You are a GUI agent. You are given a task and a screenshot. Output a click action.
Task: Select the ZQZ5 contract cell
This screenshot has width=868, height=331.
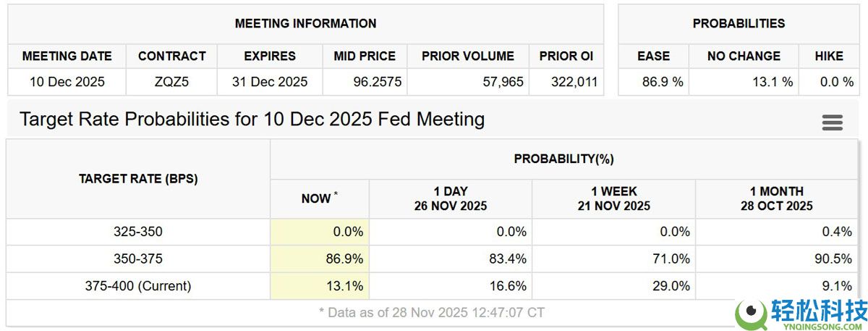point(172,82)
